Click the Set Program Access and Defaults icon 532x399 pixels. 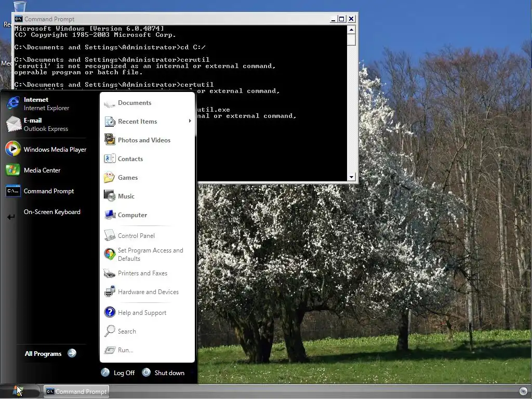pyautogui.click(x=110, y=254)
